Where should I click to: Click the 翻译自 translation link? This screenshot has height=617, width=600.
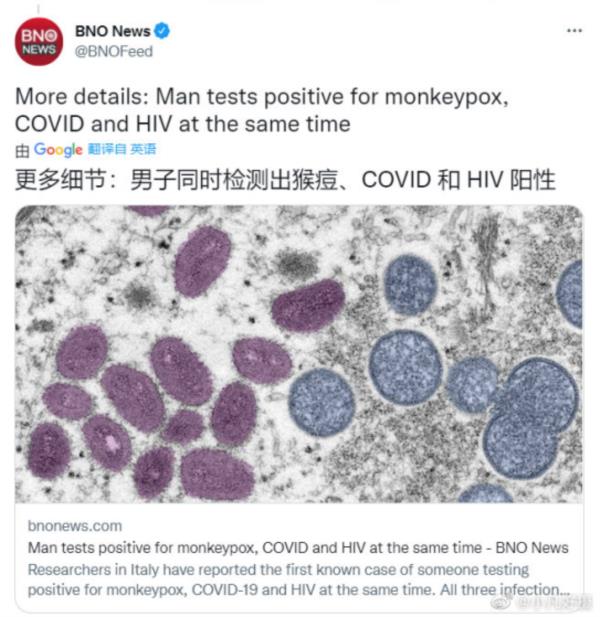[x=107, y=150]
